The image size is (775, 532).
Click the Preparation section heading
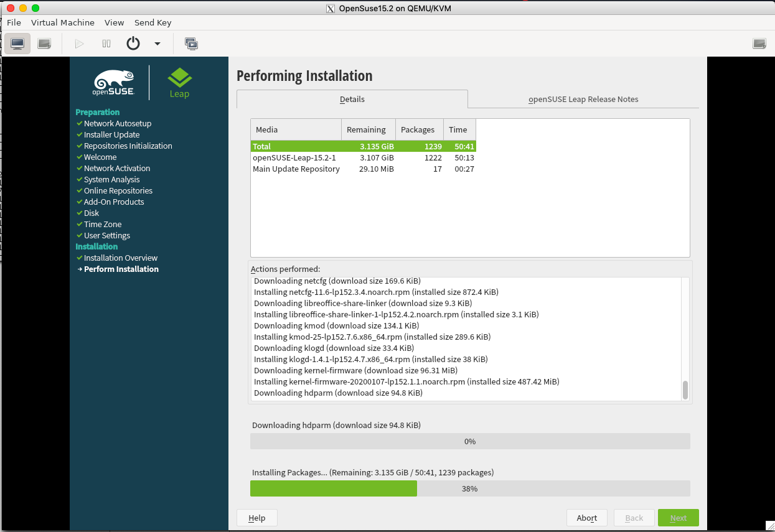tap(98, 112)
